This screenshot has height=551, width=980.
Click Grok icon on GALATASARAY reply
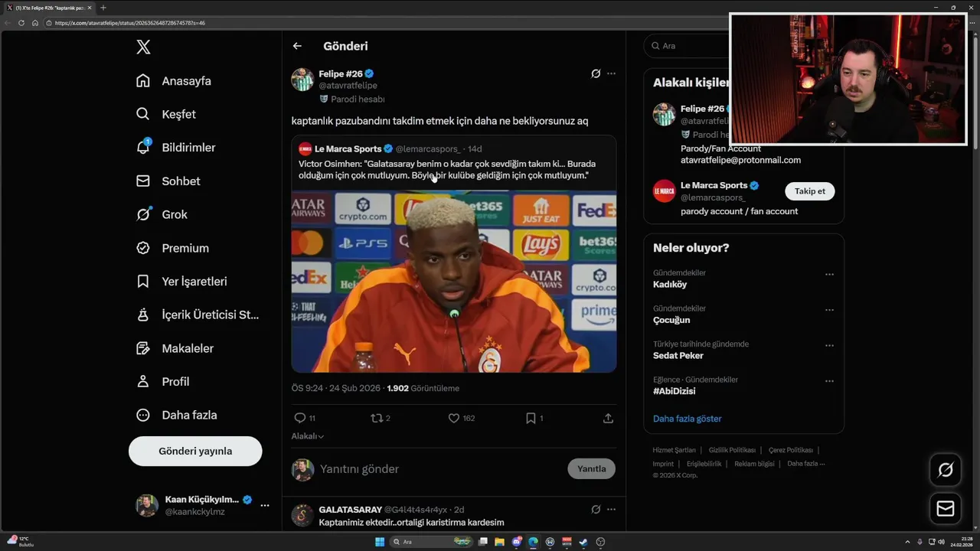click(x=596, y=510)
